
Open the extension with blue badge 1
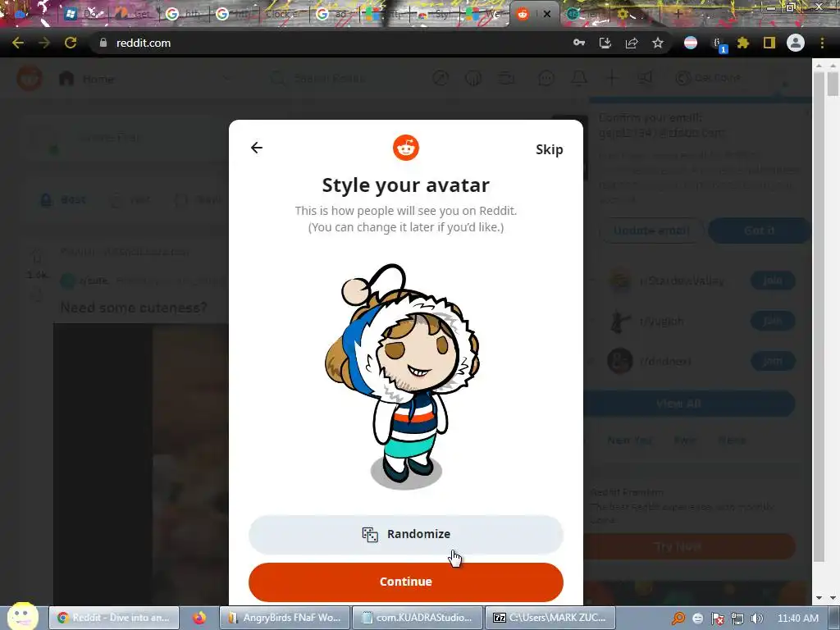(719, 44)
